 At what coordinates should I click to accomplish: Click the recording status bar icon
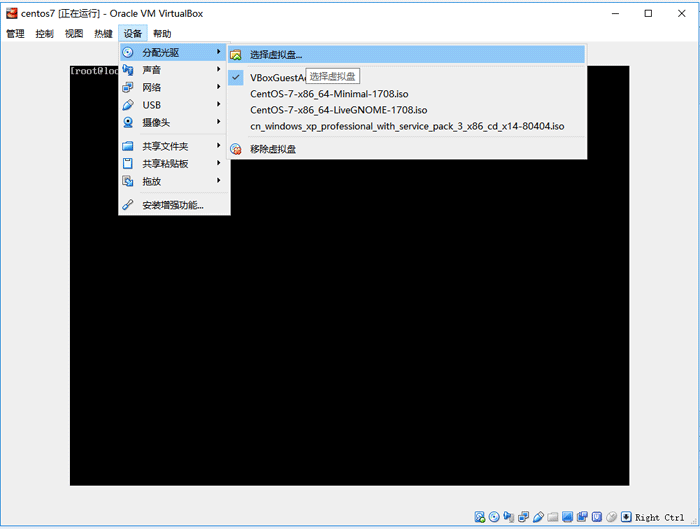tap(582, 517)
